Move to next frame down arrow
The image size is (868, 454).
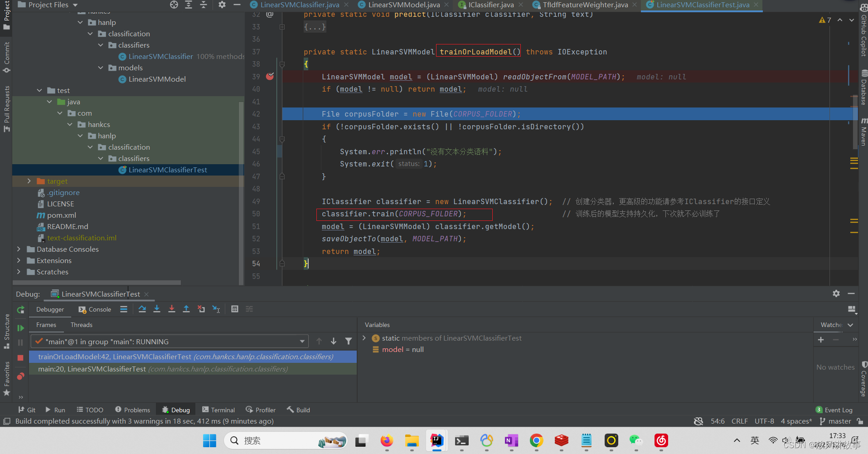(x=334, y=341)
